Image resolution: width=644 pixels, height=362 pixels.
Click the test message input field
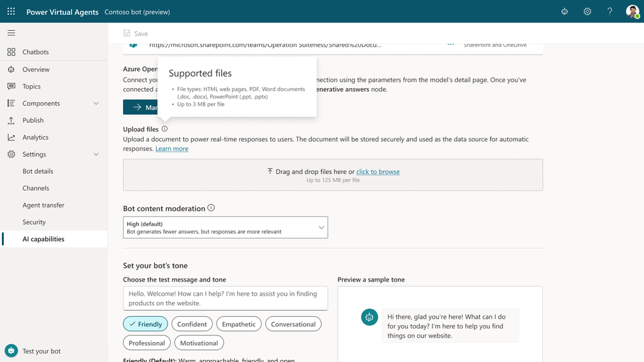(226, 298)
